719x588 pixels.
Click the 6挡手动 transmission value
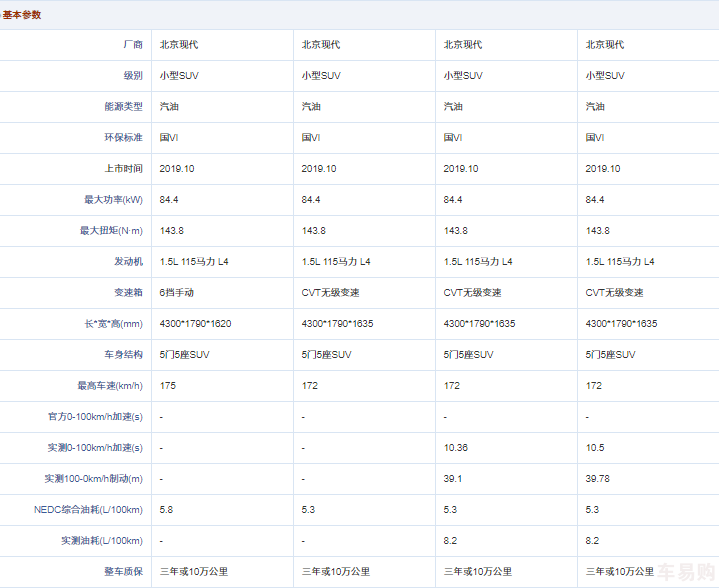(177, 293)
